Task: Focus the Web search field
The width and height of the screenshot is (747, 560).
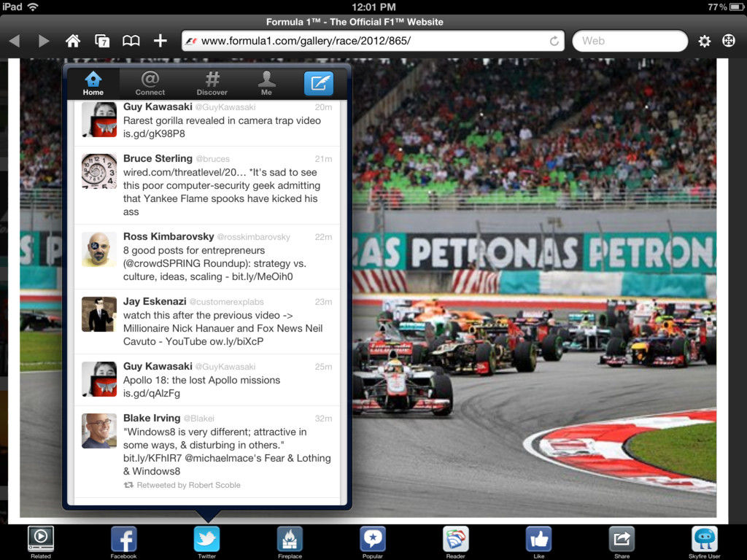Action: tap(630, 41)
